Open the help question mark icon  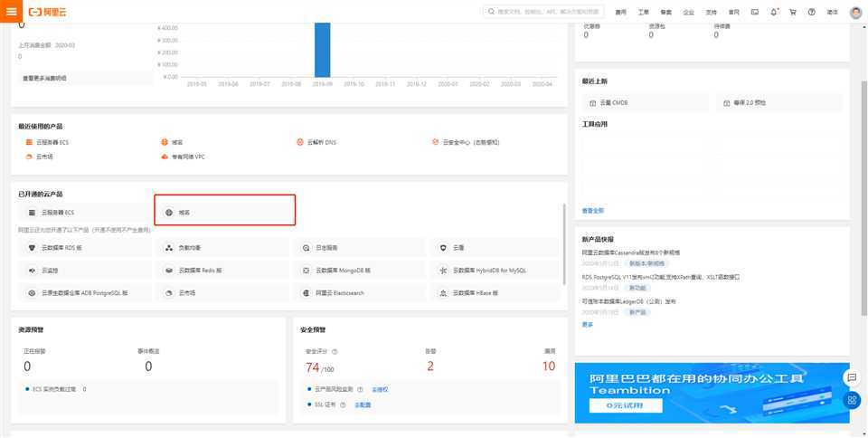click(812, 12)
